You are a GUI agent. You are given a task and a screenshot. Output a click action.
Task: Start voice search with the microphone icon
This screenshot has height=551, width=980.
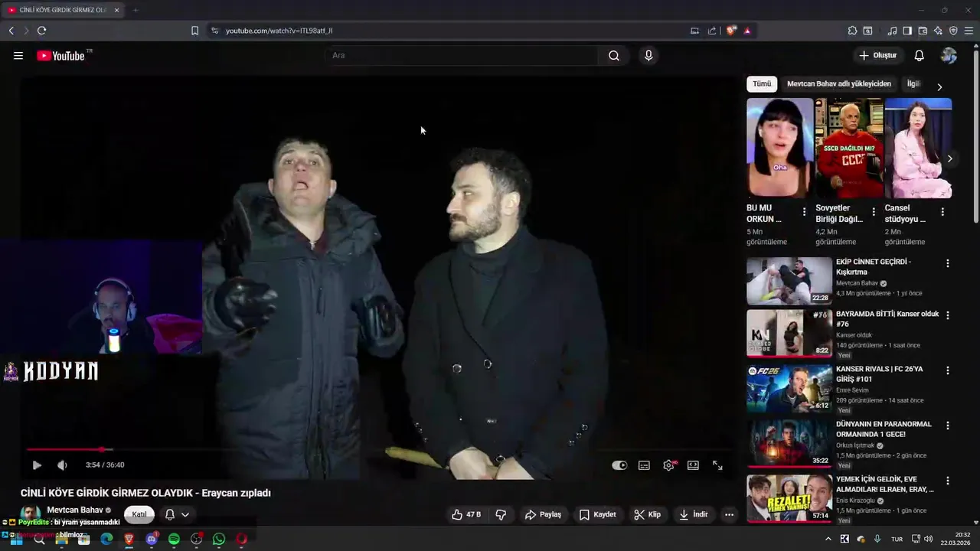648,56
